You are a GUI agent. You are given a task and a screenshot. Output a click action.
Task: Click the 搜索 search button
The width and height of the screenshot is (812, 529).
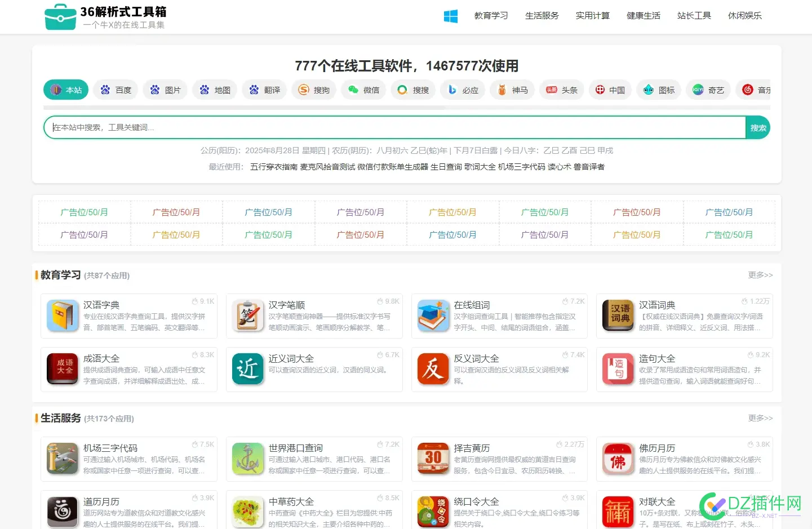tap(757, 127)
